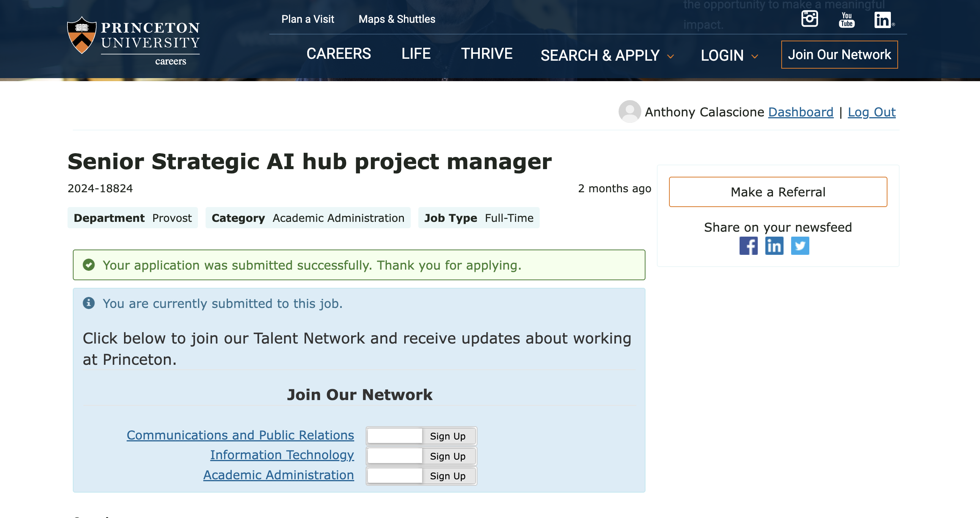Open the Careers menu item
This screenshot has width=980, height=518.
point(338,53)
